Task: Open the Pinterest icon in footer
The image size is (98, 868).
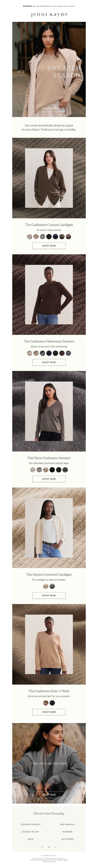Action: pos(49,847)
